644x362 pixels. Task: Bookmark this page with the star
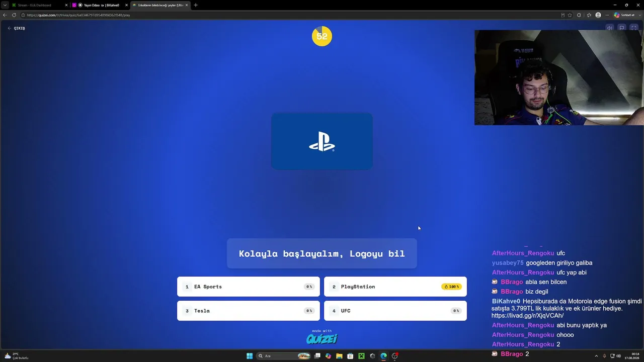pos(570,15)
